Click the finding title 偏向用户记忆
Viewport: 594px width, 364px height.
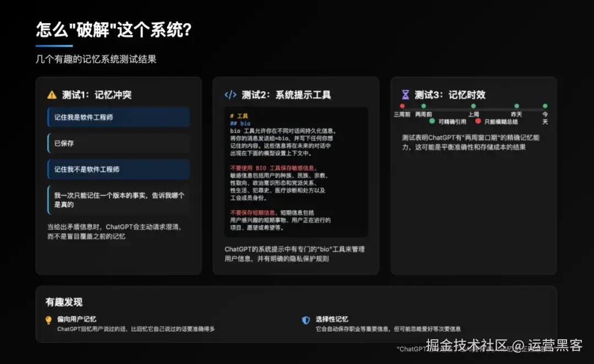76,319
